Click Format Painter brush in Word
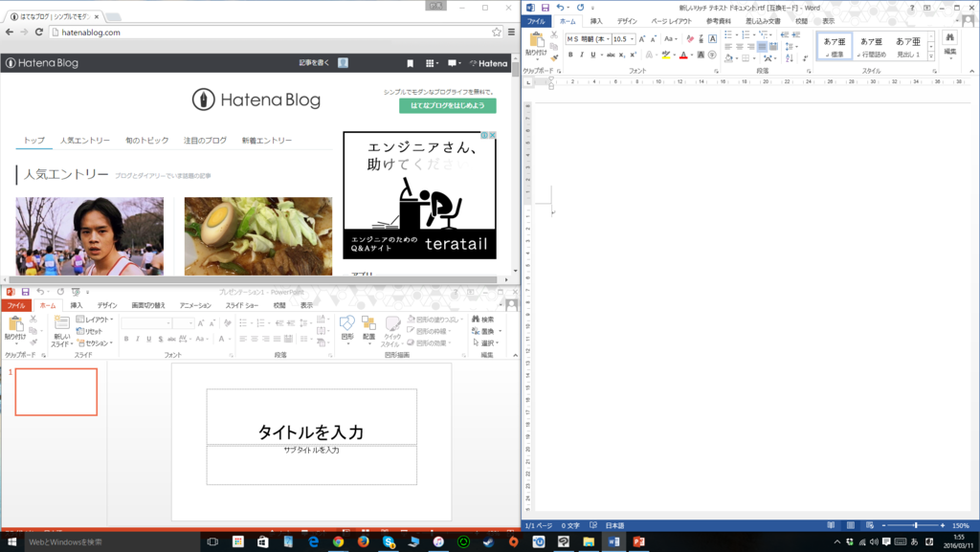Screen dimensions: 980x552 554,57
